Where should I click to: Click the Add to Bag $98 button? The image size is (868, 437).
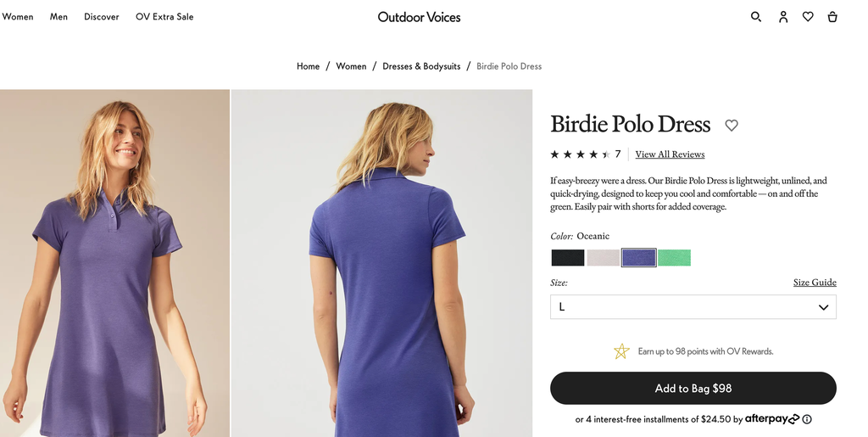coord(693,388)
